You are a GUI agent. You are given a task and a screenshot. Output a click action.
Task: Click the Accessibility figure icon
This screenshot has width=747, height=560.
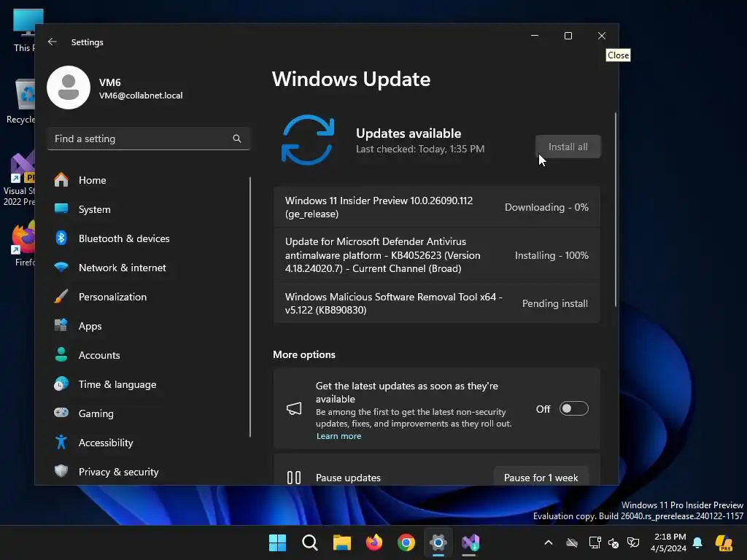(x=61, y=443)
